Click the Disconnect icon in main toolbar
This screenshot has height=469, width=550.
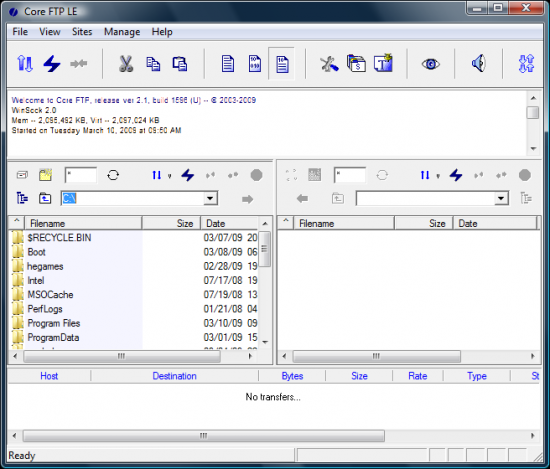(79, 64)
